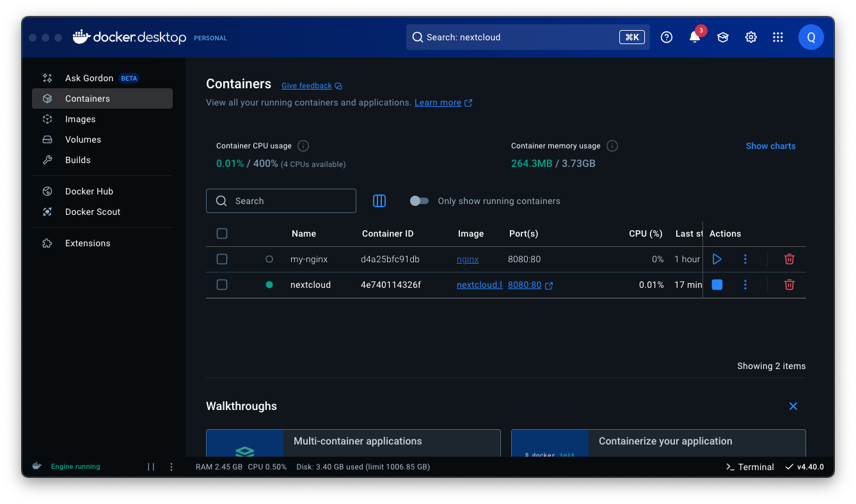Open the Learning center graduation cap icon
The image size is (856, 504).
click(723, 37)
